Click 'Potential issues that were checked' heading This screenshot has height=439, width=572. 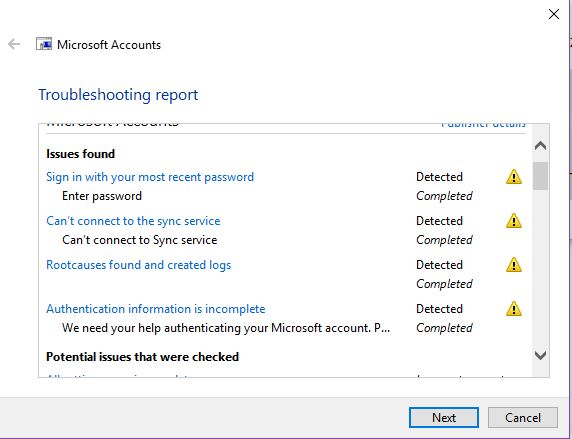coord(142,357)
